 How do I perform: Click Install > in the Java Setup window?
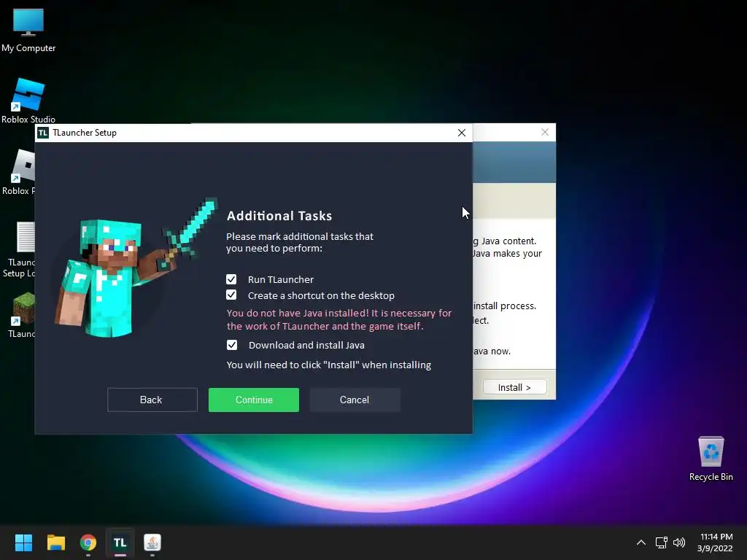(514, 387)
